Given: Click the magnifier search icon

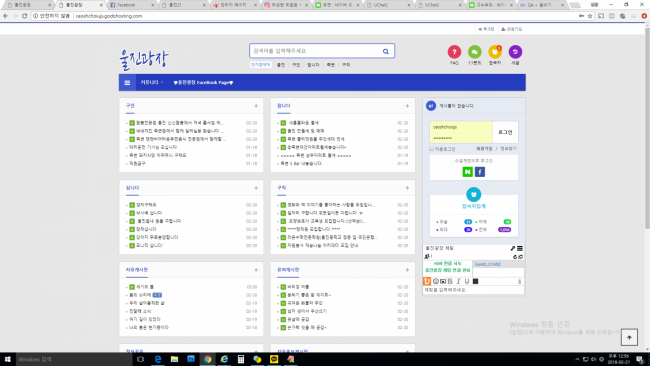Looking at the screenshot, I should [386, 51].
